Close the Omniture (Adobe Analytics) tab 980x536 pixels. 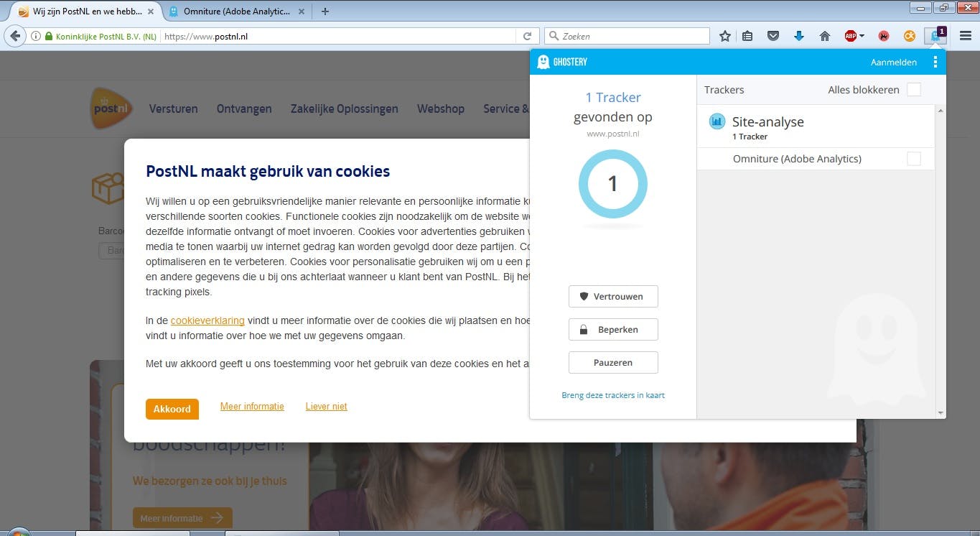301,11
